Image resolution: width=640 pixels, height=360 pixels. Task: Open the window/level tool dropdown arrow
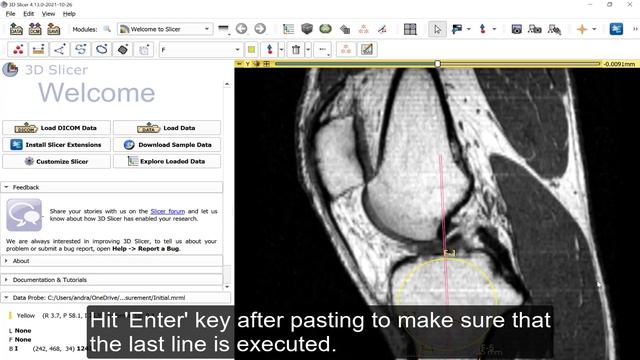(468, 29)
